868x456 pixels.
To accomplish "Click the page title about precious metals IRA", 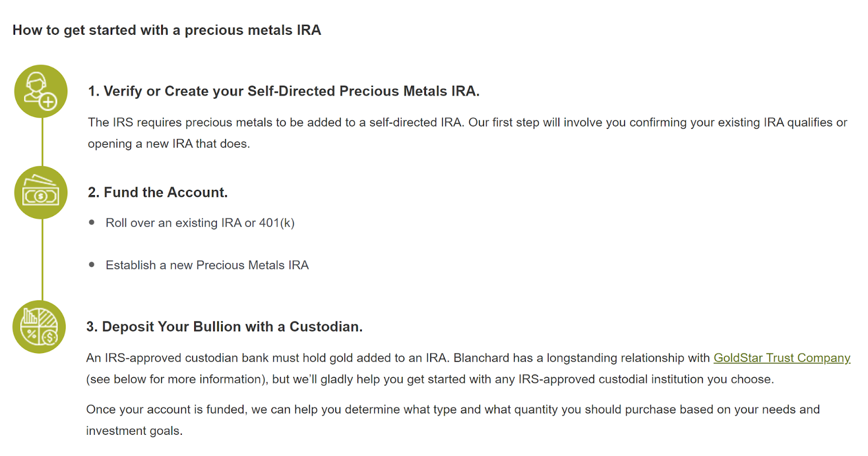I will 167,30.
